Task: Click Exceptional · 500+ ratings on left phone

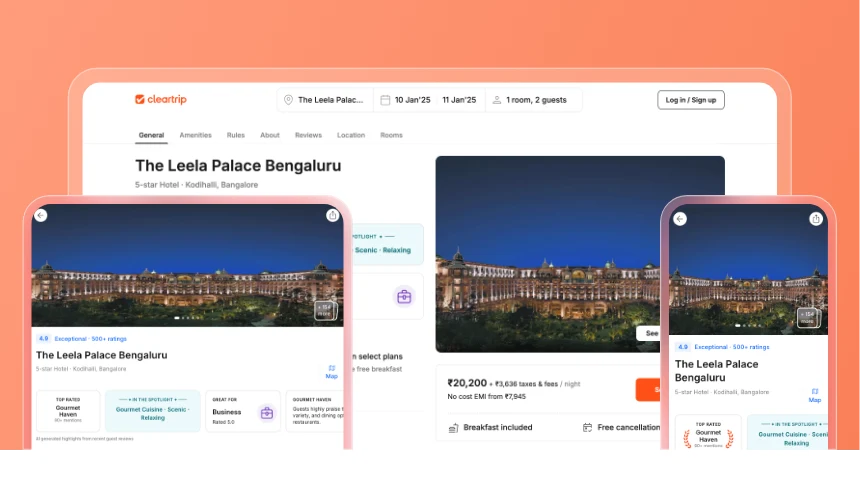Action: point(90,339)
